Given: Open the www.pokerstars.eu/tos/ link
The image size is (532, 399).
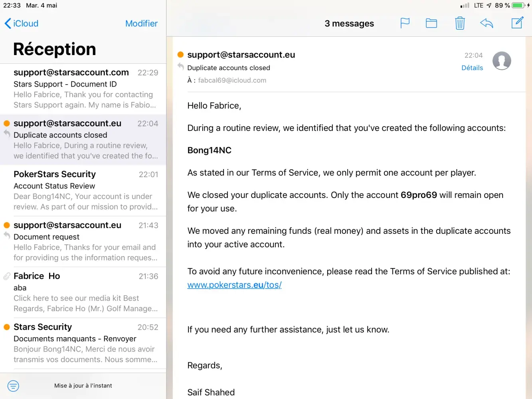Looking at the screenshot, I should coord(235,285).
